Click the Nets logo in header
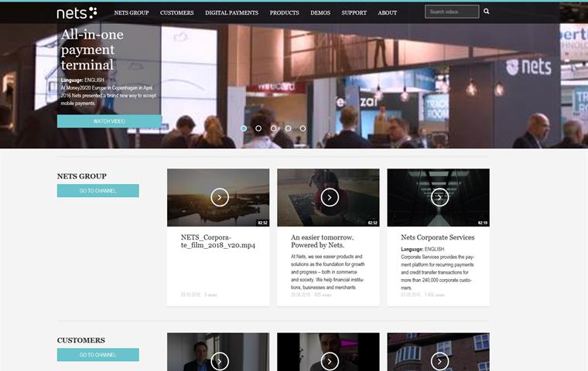Screen dimensions: 588x371 pyautogui.click(x=77, y=12)
